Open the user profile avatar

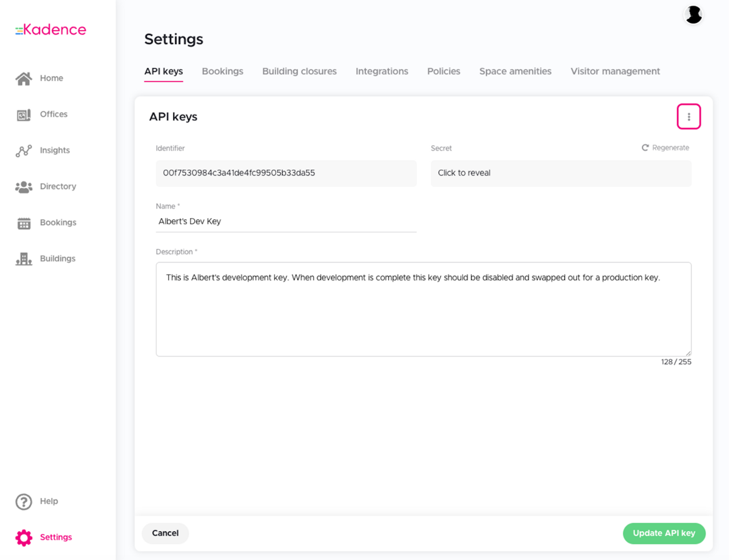693,15
